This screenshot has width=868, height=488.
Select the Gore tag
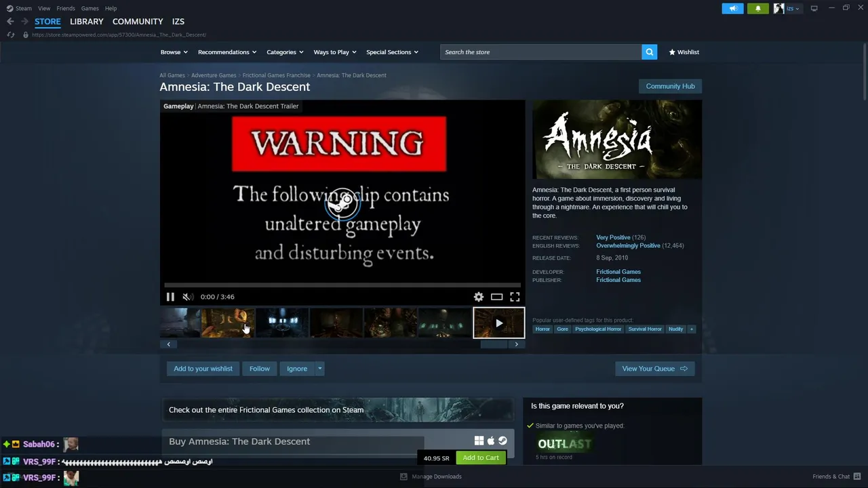coord(562,329)
